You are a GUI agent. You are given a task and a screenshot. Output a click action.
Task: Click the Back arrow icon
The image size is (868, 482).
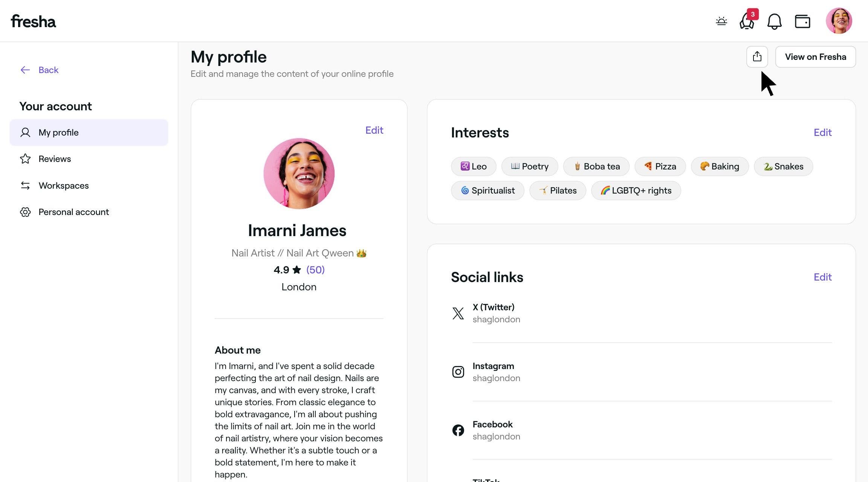pyautogui.click(x=25, y=70)
